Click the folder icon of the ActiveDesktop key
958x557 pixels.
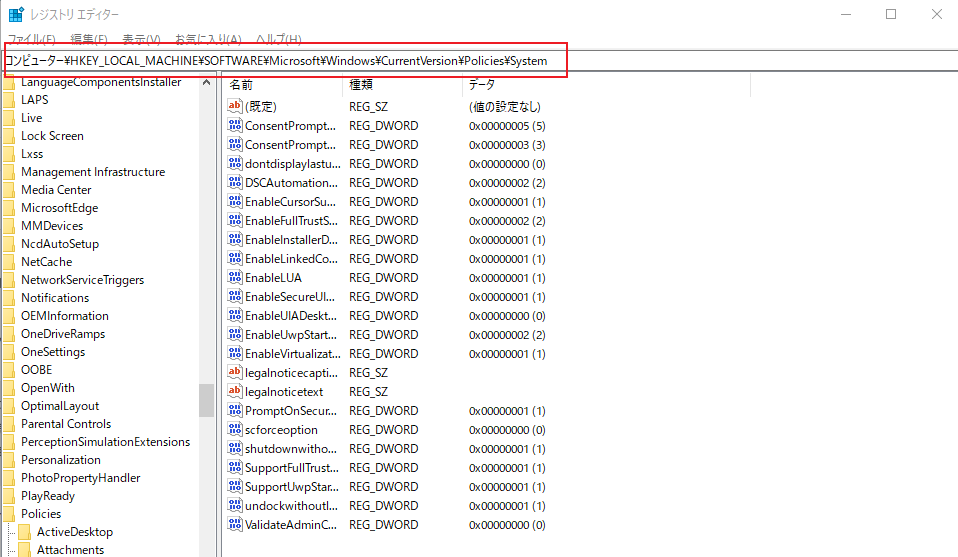(x=24, y=532)
